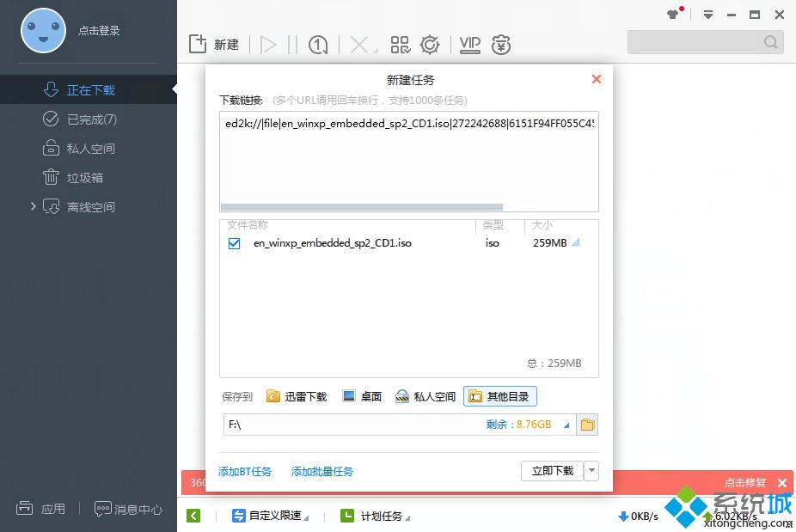796x532 pixels.
Task: Click the 0KB/s download speed indicator
Action: click(x=638, y=517)
